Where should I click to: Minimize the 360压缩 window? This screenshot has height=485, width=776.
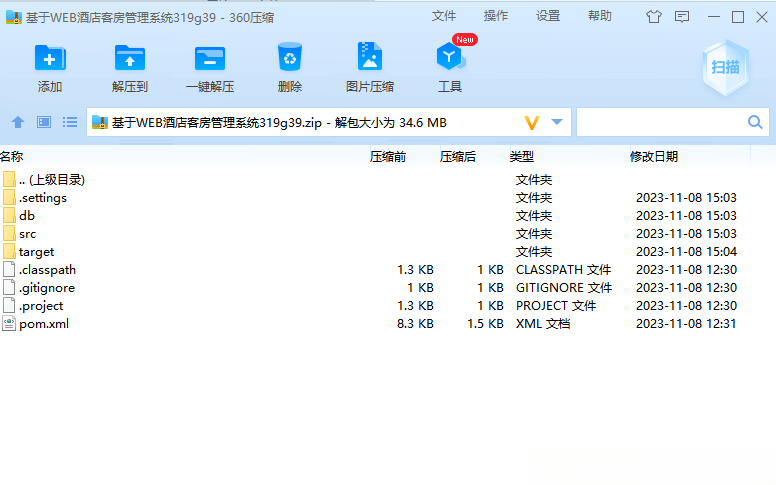[714, 17]
